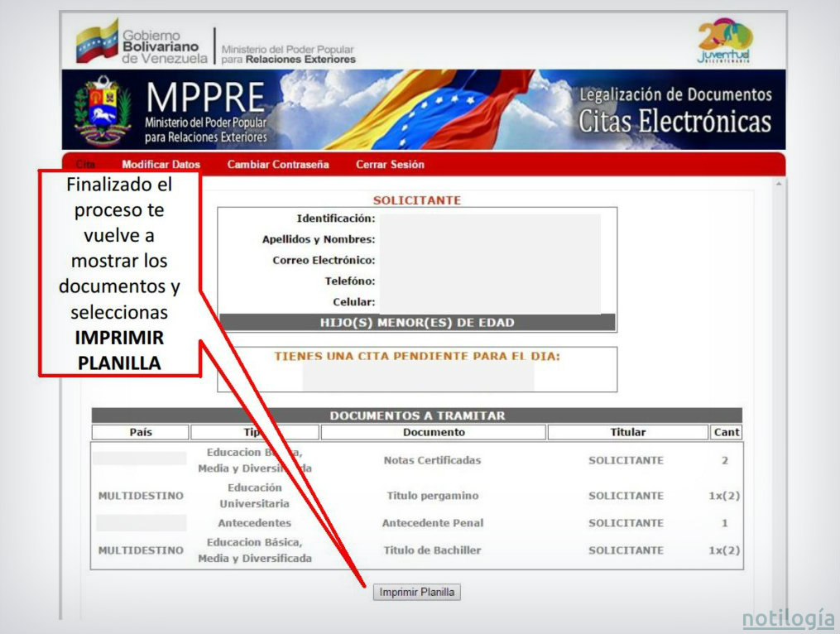
Task: Click the Cant column header
Action: [727, 433]
